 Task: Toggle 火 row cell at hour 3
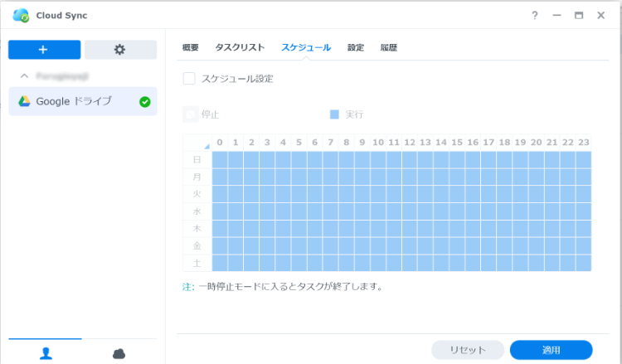click(267, 194)
